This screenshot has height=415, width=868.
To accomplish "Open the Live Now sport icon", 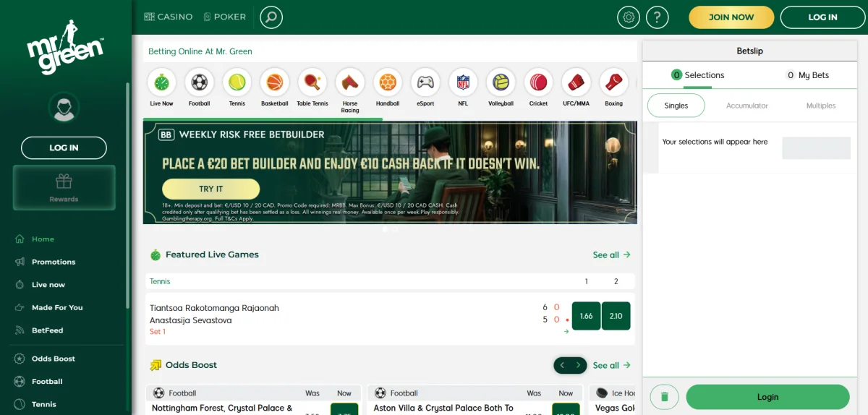I will coord(161,82).
